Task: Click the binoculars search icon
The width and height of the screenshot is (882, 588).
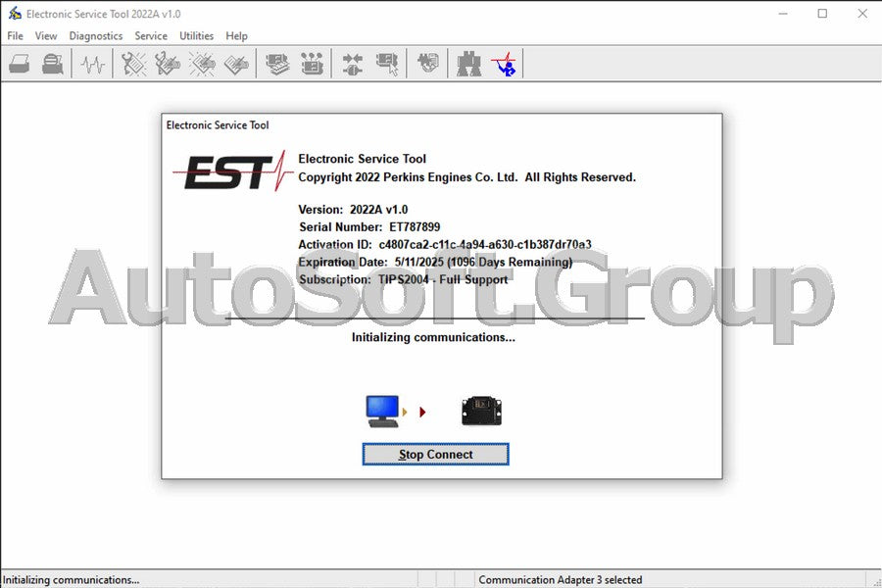Action: (x=468, y=63)
